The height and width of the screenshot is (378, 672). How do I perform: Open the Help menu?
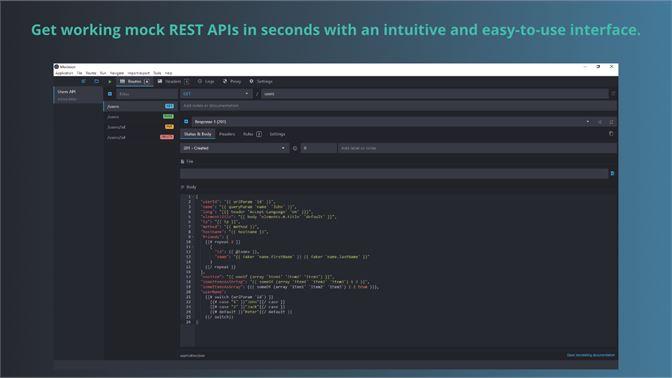(x=168, y=73)
